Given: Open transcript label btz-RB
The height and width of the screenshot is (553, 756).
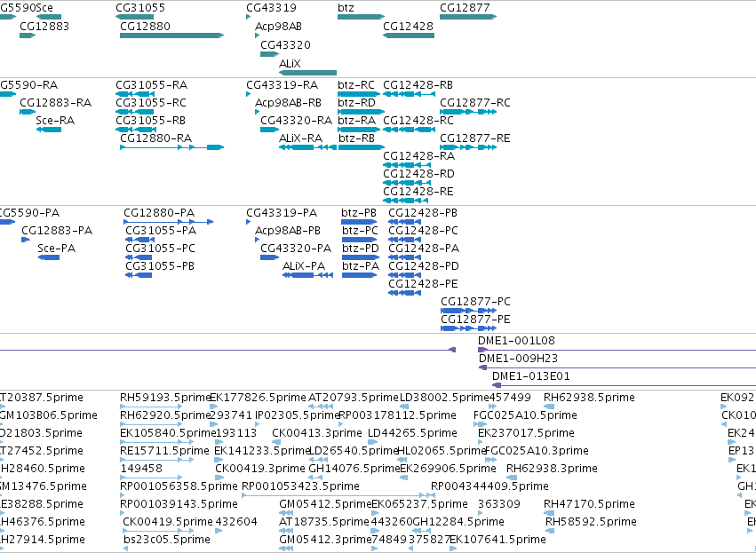Looking at the screenshot, I should 357,138.
